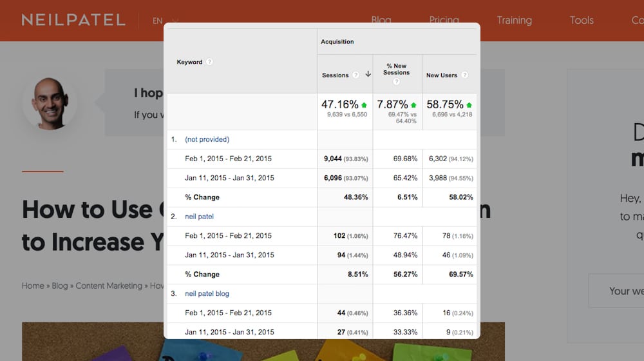Viewport: 644px width, 361px height.
Task: Open the Tools menu item
Action: click(582, 20)
